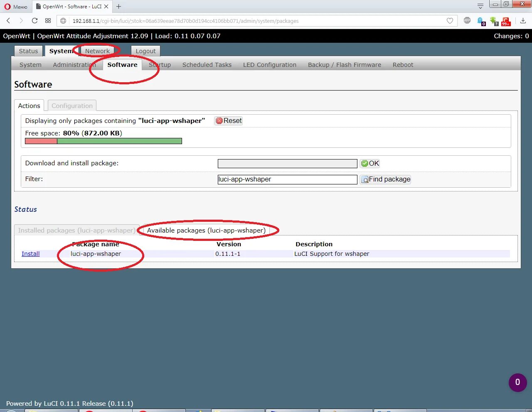
Task: Select version 0.11.1-1 cell
Action: click(228, 254)
